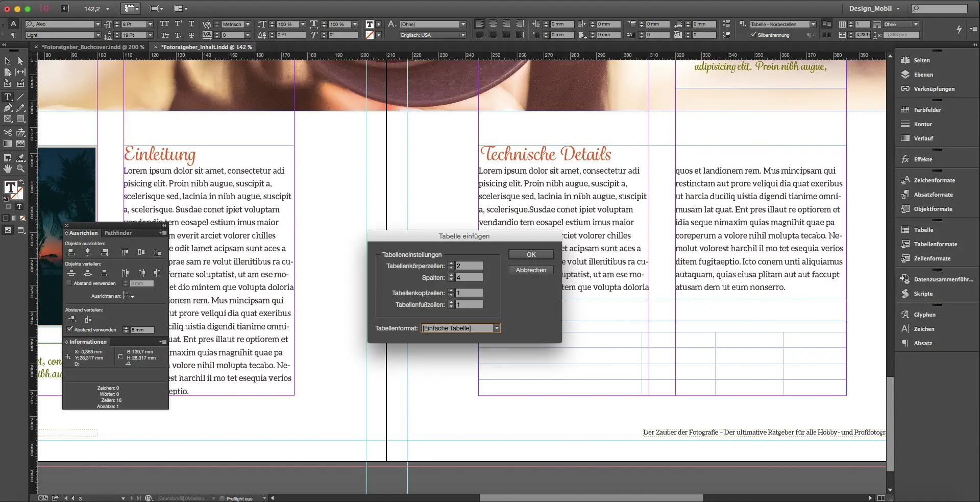
Task: Increase the Spalten value with the stepper
Action: (451, 275)
